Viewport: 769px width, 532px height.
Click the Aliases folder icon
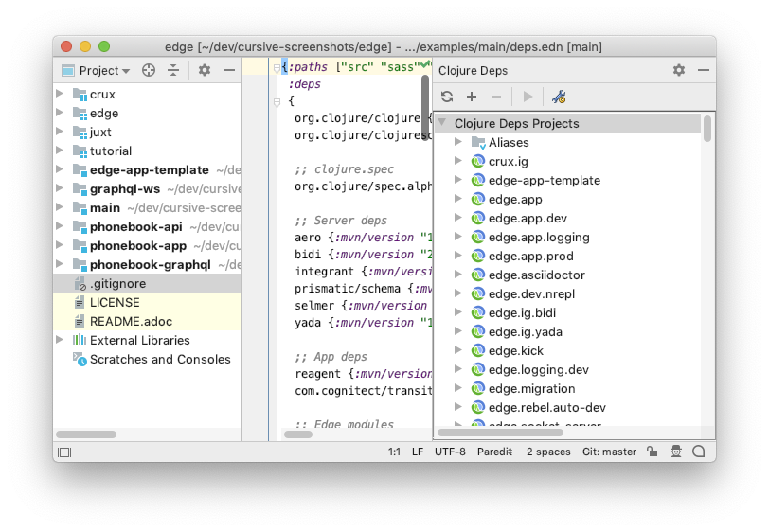[477, 143]
